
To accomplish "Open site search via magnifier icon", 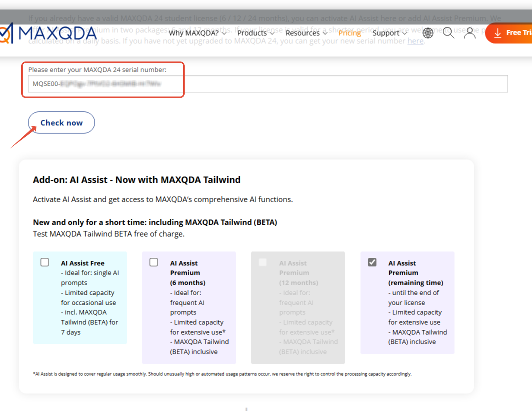I will click(x=449, y=33).
